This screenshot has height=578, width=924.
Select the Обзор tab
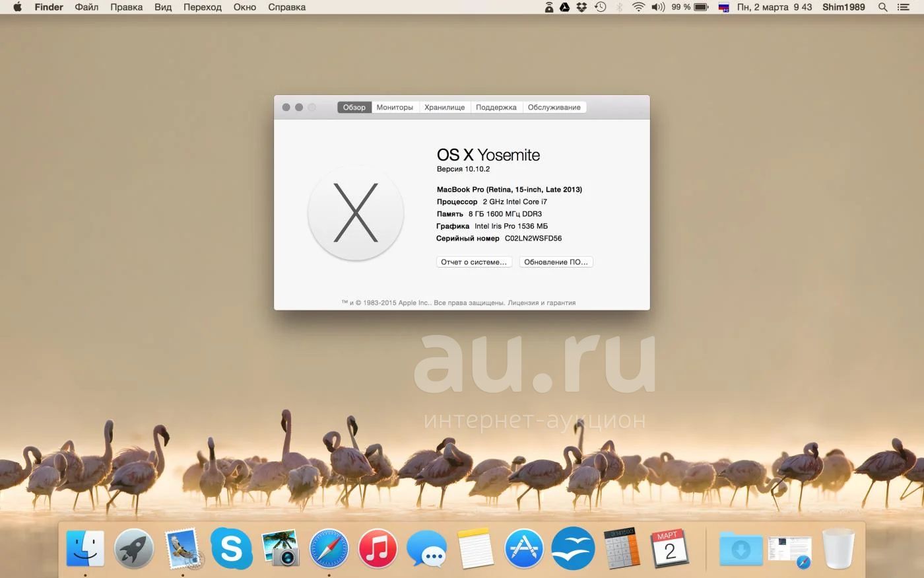(354, 107)
